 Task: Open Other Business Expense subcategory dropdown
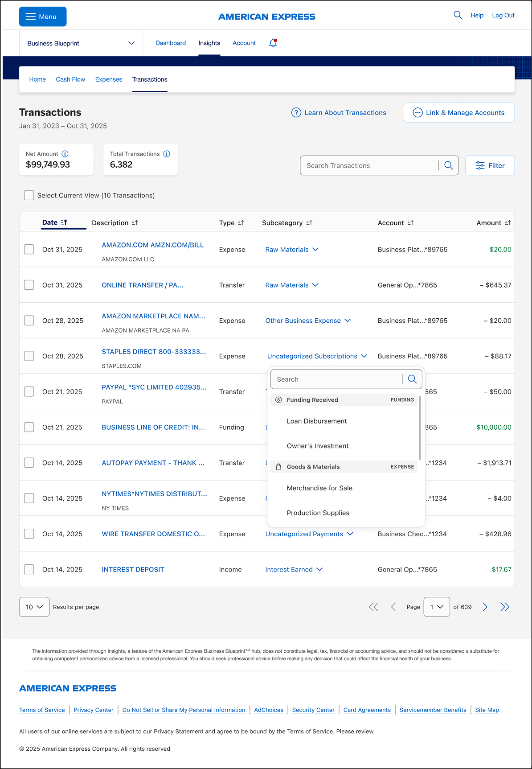pos(308,321)
